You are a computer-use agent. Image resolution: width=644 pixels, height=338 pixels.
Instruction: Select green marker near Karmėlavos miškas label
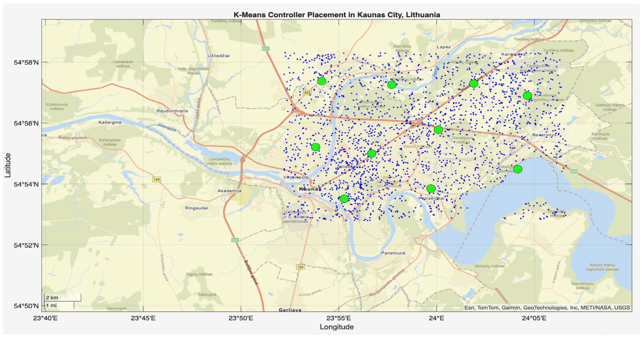(x=527, y=96)
